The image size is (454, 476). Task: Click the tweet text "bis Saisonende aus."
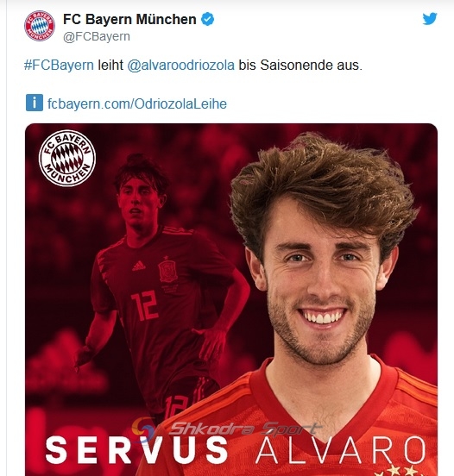click(300, 66)
